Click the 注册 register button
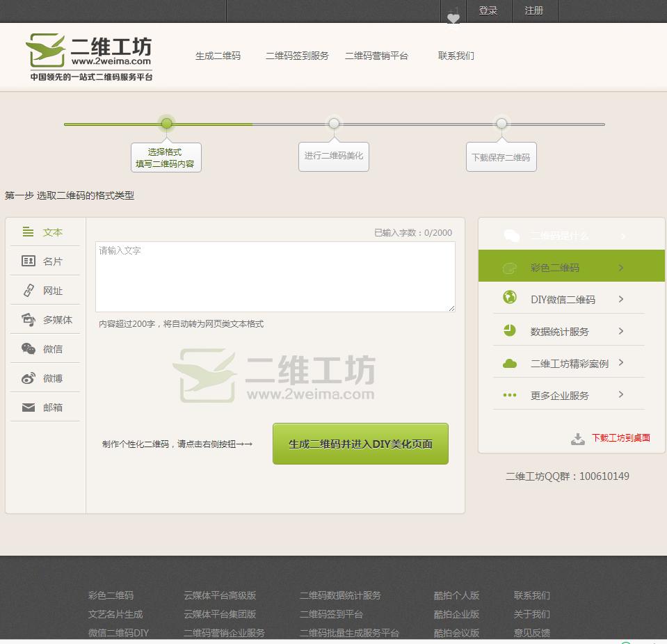This screenshot has height=644, width=667. [534, 10]
